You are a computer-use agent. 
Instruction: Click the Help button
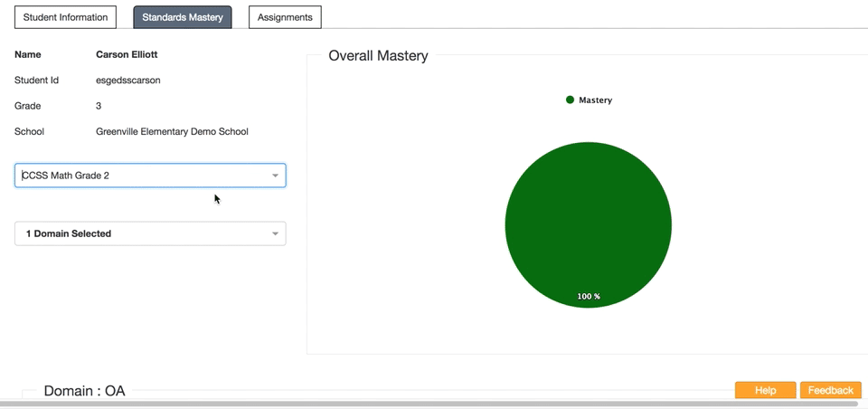coord(765,390)
